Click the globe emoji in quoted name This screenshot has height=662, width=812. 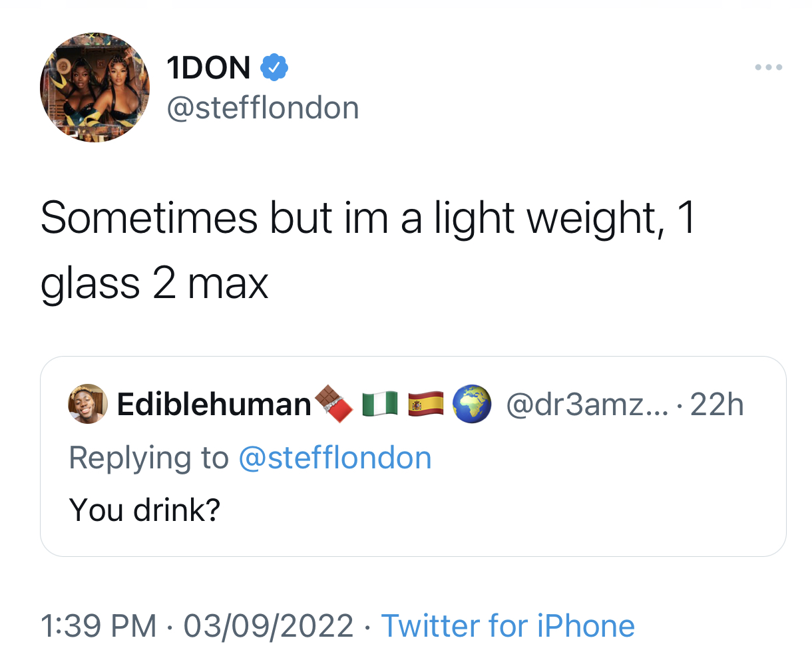(471, 404)
